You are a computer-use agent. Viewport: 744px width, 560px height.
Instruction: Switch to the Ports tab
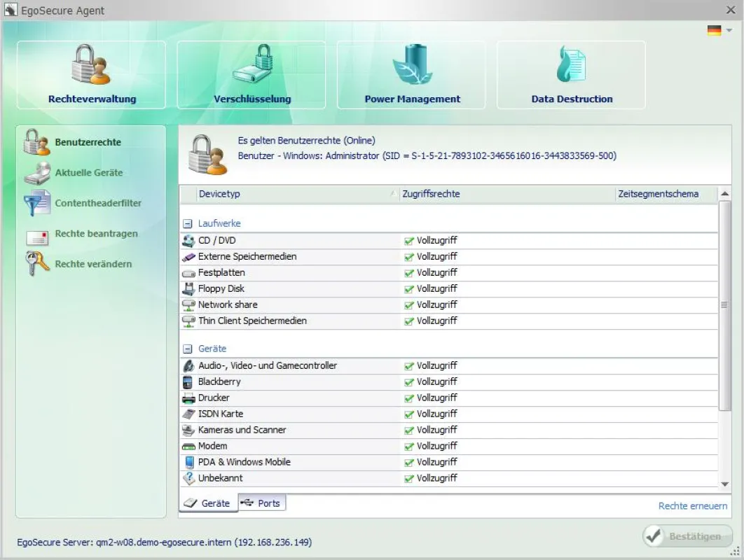[x=261, y=503]
